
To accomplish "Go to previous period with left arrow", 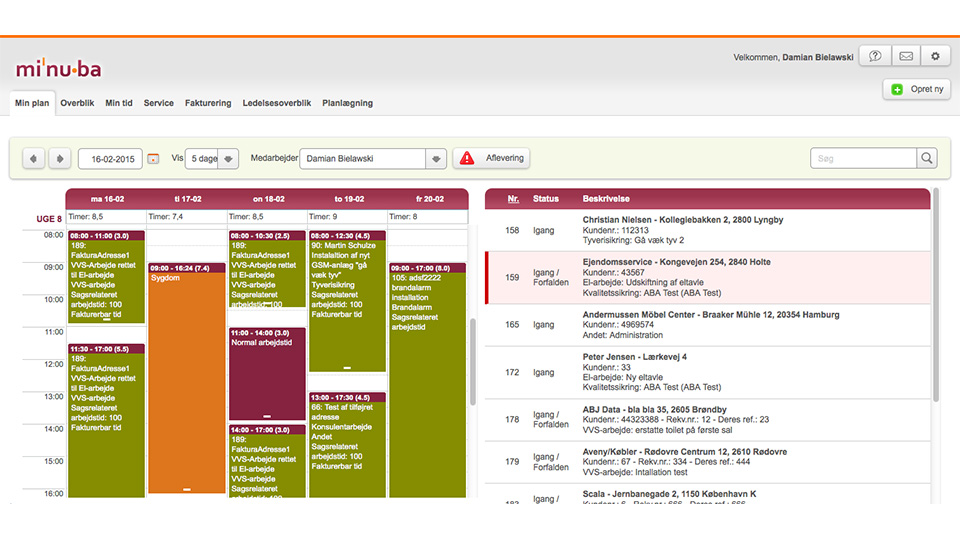I will tap(34, 159).
